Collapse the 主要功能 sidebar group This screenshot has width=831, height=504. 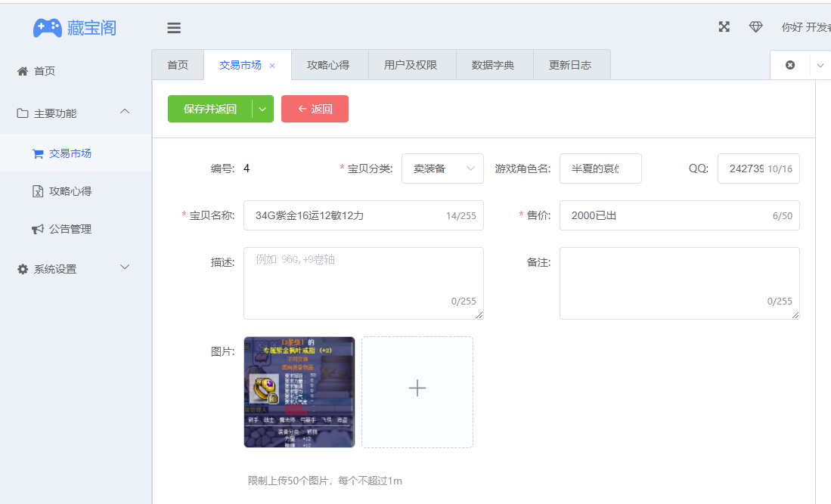[x=76, y=113]
